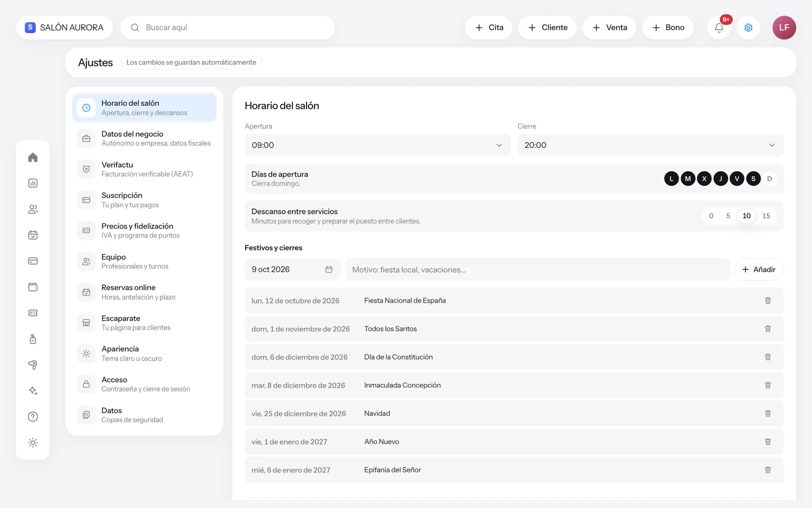Delete the Navidad holiday entry
This screenshot has height=508, width=812.
768,414
